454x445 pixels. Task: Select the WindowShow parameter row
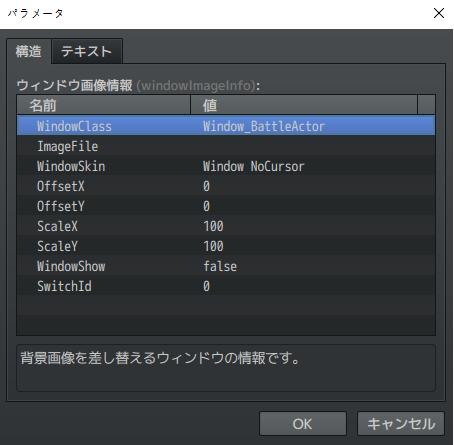click(226, 266)
